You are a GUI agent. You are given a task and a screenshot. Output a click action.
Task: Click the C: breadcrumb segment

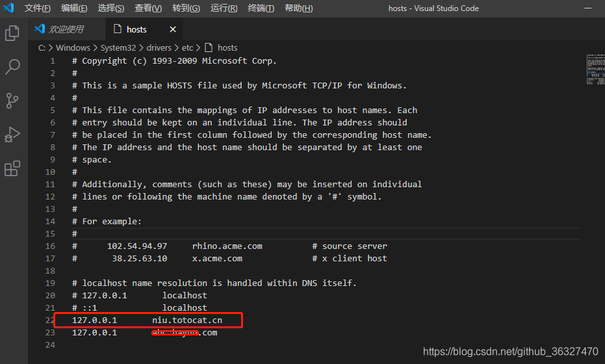pyautogui.click(x=42, y=48)
